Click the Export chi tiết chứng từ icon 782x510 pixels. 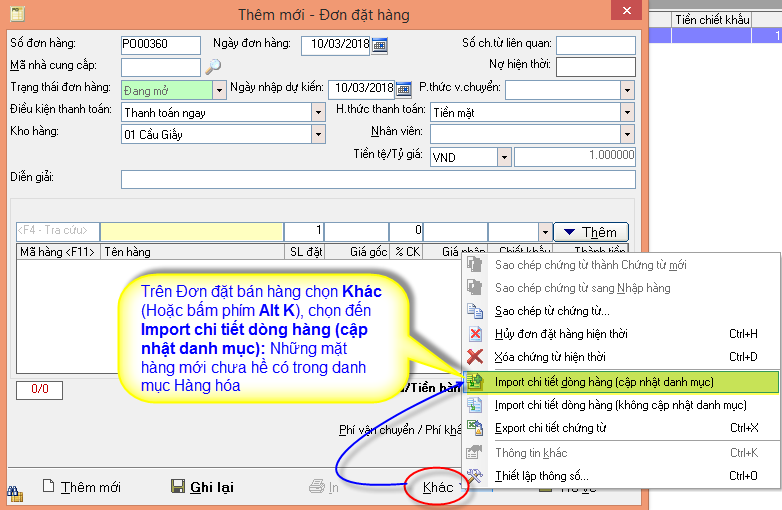[x=476, y=429]
